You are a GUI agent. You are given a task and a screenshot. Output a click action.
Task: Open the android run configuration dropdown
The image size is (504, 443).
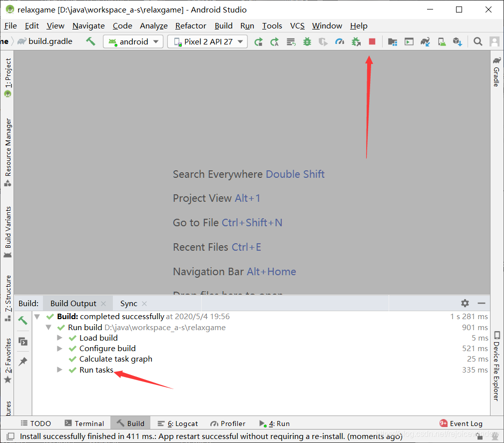pyautogui.click(x=133, y=41)
